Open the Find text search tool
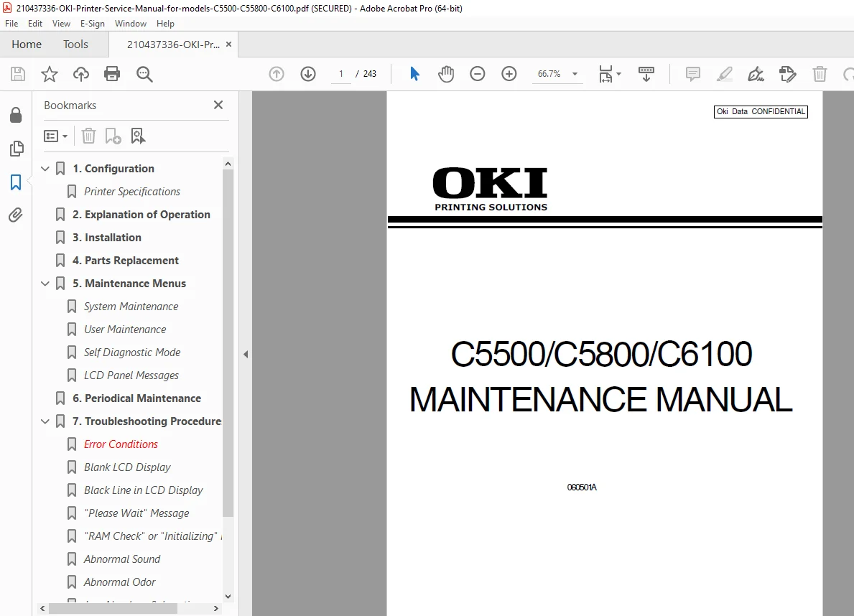854x616 pixels. pyautogui.click(x=144, y=73)
